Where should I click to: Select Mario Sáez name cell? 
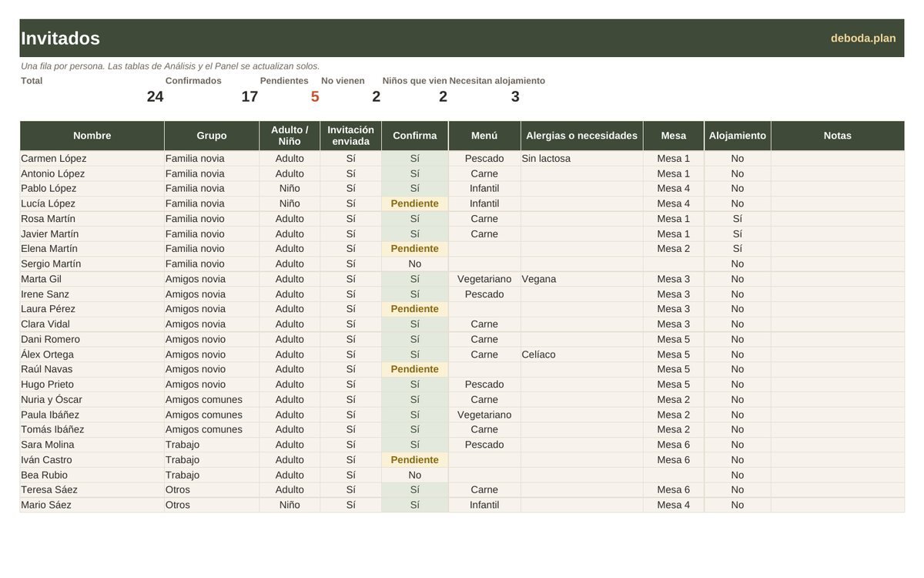coord(92,505)
